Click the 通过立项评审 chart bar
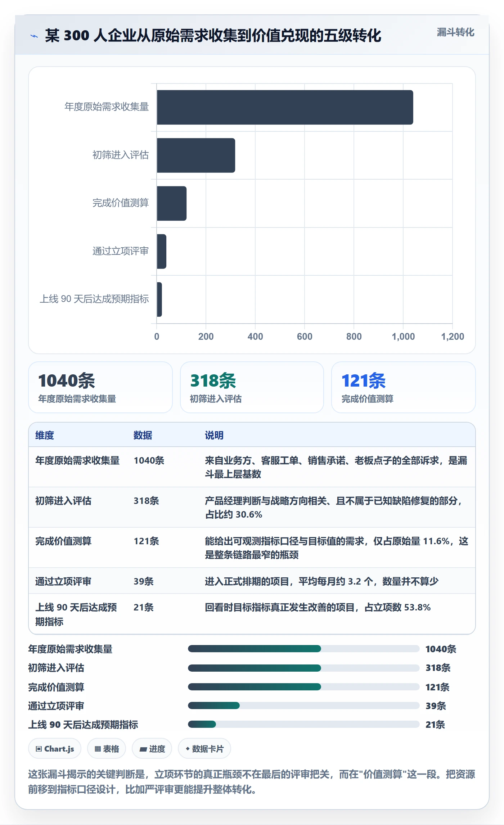The height and width of the screenshot is (825, 504). [161, 251]
